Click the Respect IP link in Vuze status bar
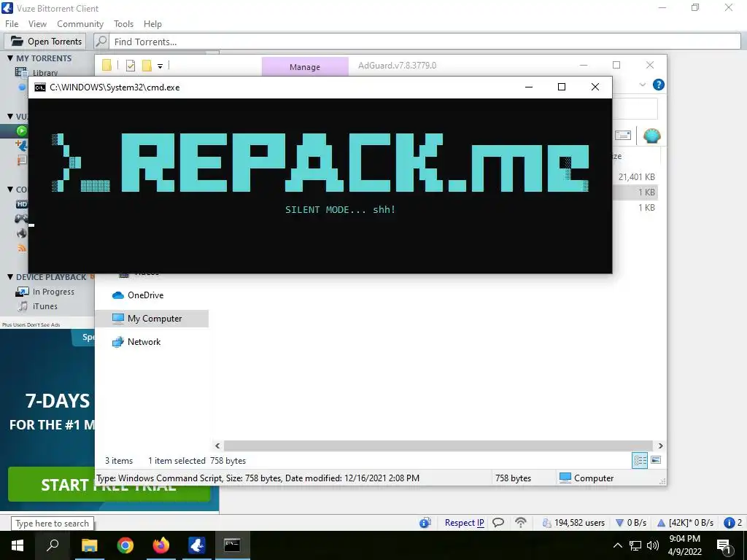Viewport: 747px width, 560px height. [465, 523]
